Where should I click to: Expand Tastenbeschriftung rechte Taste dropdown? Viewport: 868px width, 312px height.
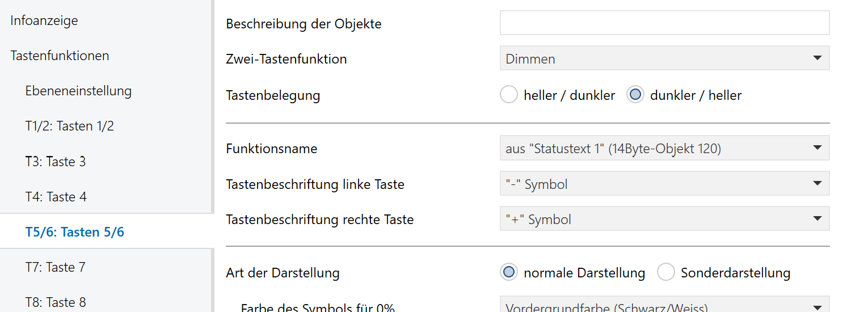pos(664,219)
